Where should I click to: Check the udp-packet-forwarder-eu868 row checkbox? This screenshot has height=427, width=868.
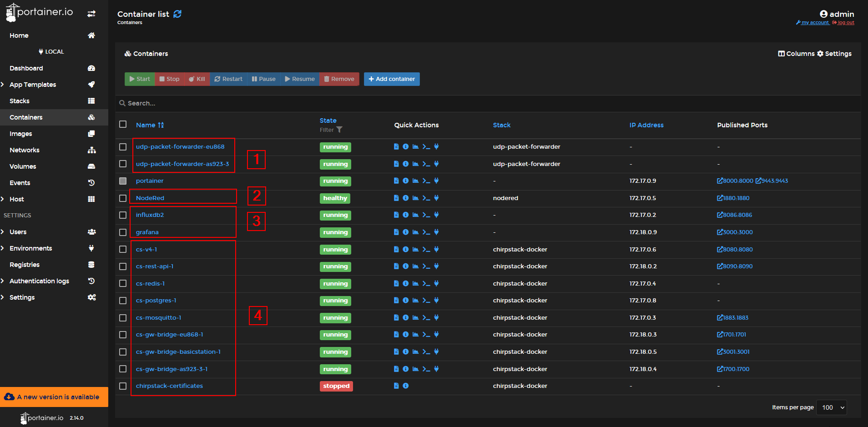click(x=123, y=146)
